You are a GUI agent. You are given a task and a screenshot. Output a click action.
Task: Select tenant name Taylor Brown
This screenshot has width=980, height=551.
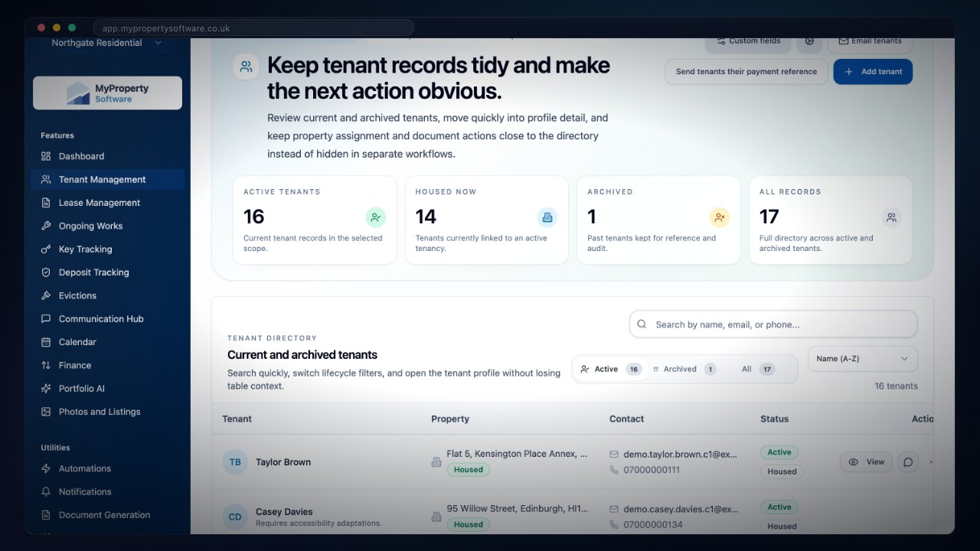(283, 462)
